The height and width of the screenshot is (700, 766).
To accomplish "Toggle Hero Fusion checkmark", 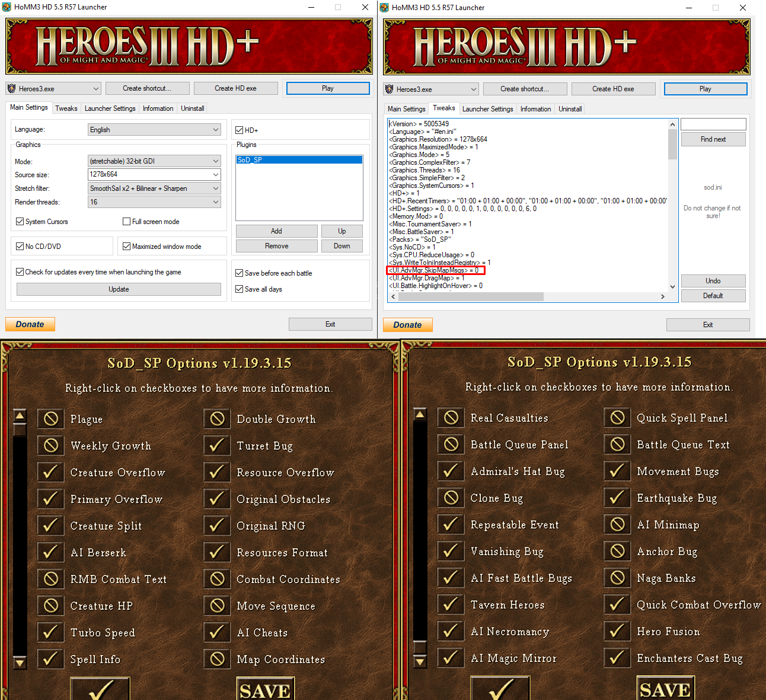I will pyautogui.click(x=617, y=631).
